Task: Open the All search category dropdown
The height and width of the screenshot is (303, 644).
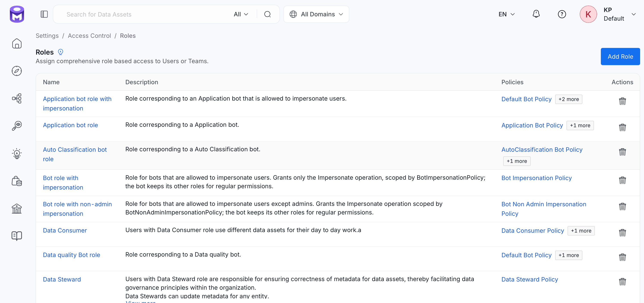Action: tap(241, 14)
